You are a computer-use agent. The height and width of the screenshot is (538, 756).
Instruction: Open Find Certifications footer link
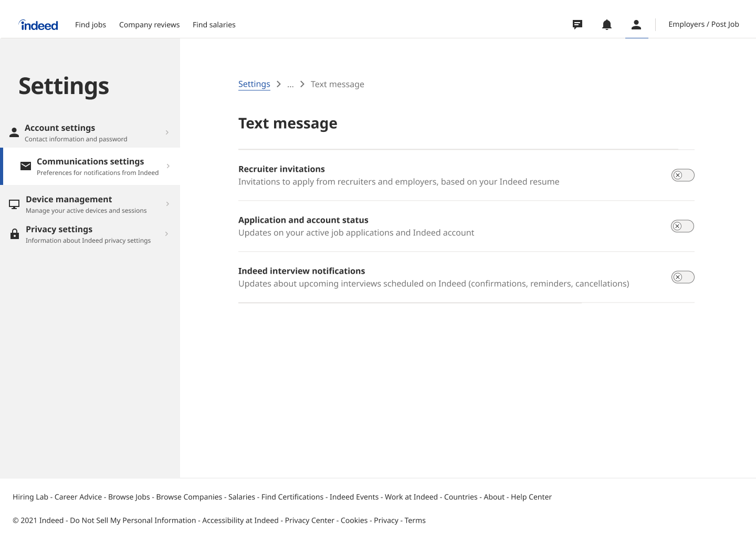(x=292, y=497)
